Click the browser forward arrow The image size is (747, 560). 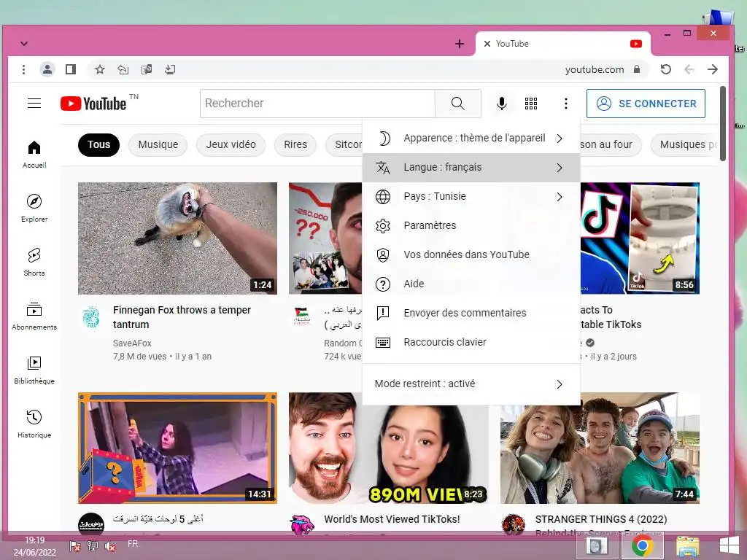[713, 69]
